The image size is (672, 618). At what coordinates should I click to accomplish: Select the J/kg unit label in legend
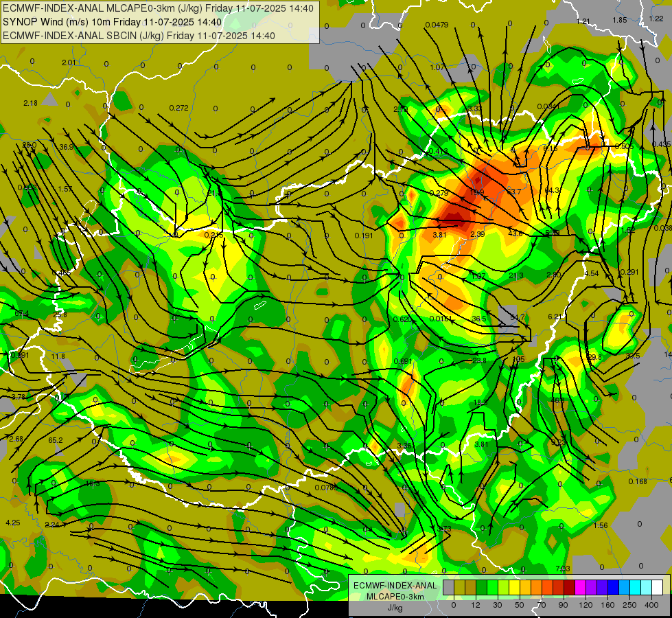point(395,608)
